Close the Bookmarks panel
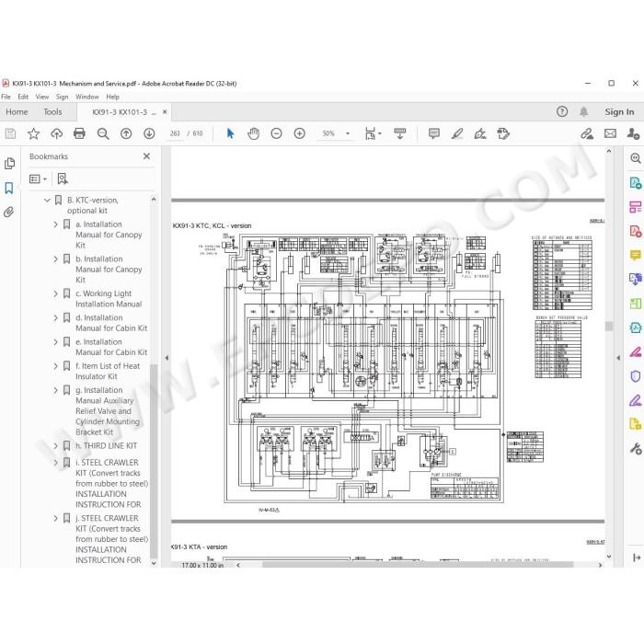 click(x=146, y=156)
